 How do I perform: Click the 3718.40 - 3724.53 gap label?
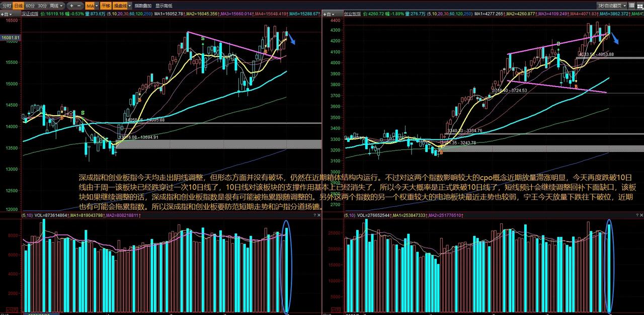coord(509,91)
